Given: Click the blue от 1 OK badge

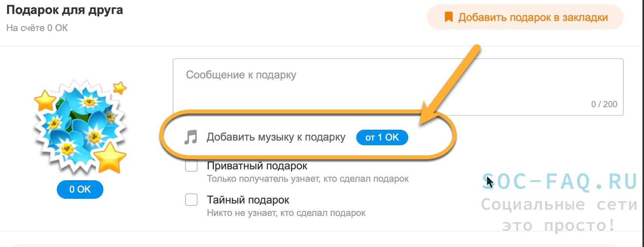Looking at the screenshot, I should 382,137.
